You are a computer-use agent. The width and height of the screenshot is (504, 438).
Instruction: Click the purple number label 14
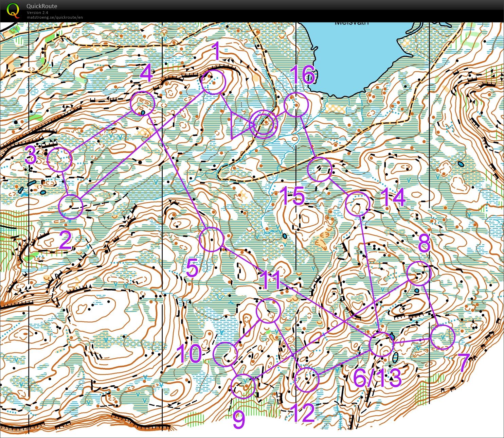(x=393, y=197)
